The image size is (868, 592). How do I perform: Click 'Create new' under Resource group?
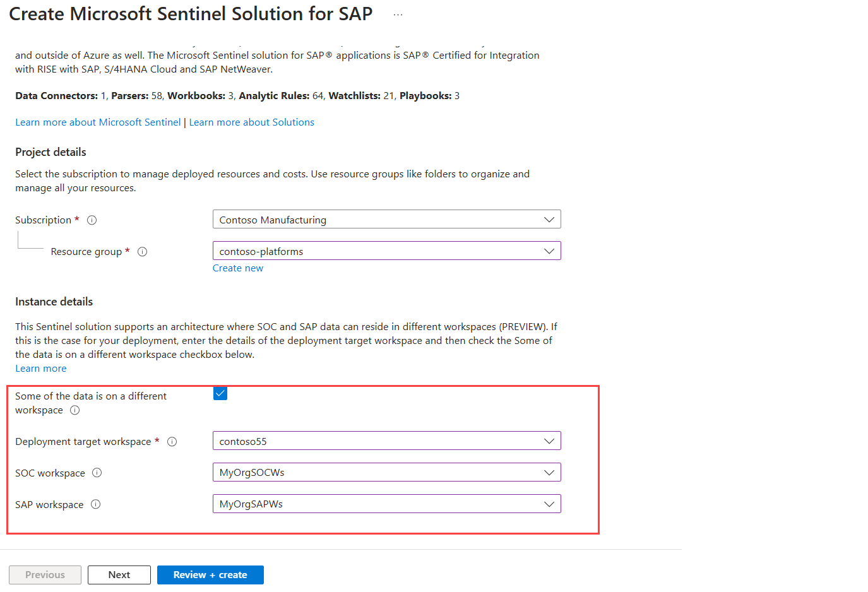pos(238,268)
